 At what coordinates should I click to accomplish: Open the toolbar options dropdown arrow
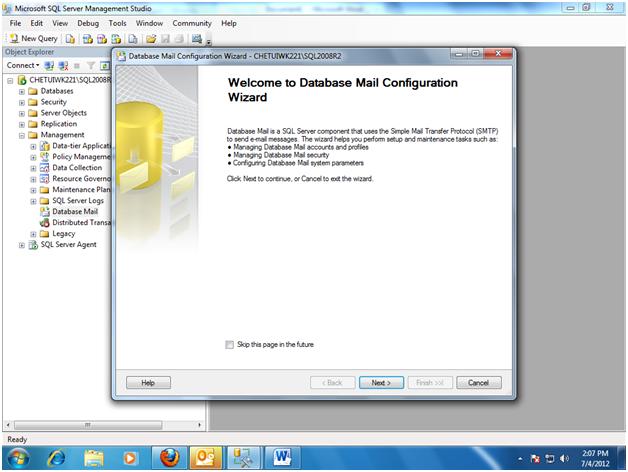click(x=209, y=42)
